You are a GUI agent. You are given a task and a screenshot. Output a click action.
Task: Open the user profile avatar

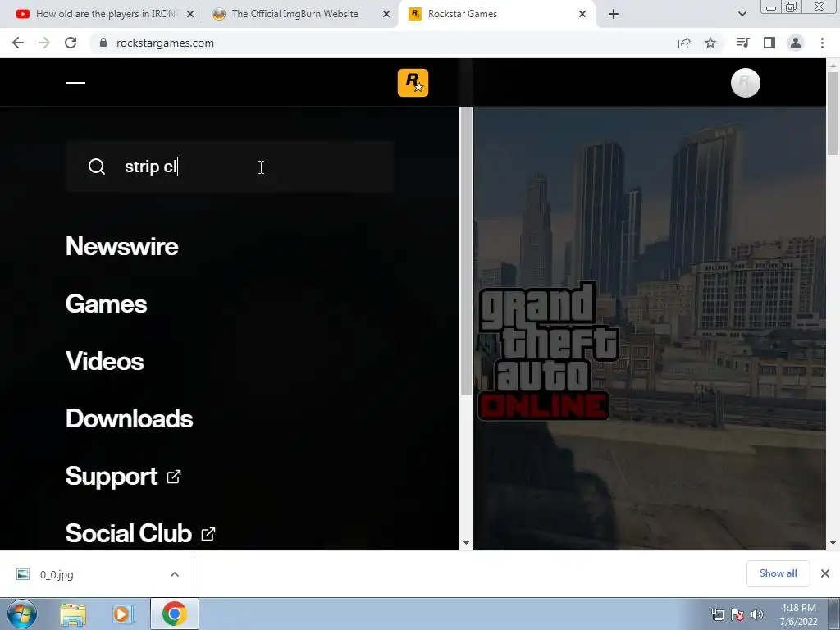[x=745, y=83]
